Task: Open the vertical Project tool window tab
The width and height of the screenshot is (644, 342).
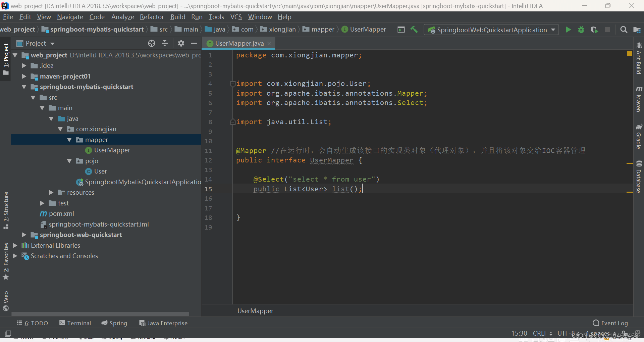Action: point(6,60)
